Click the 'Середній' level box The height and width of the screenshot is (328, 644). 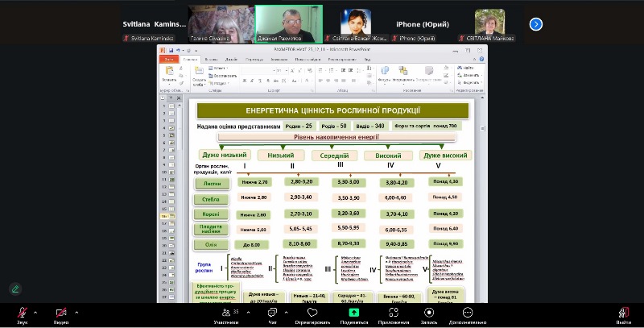pos(334,156)
